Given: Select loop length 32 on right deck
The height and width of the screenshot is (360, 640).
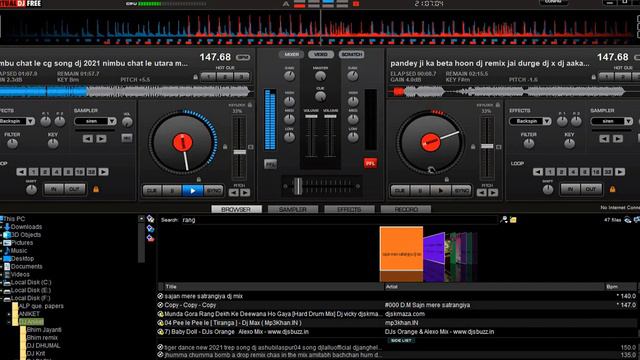Looking at the screenshot, I should click(607, 172).
